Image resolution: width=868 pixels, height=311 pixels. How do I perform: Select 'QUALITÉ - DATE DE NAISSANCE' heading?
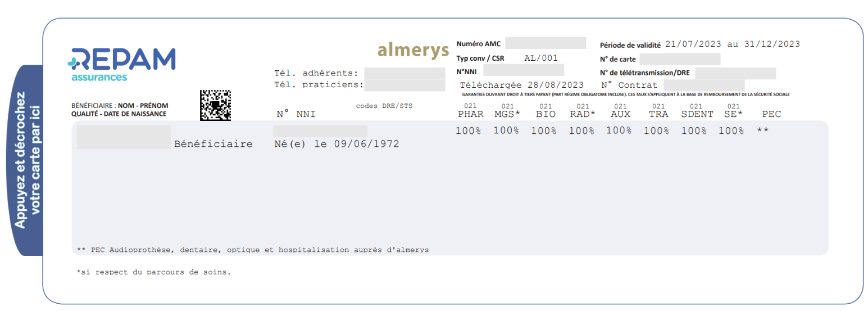pos(119,114)
